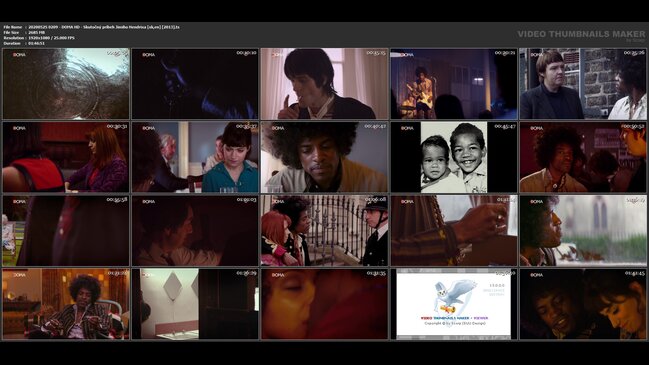Select the 00:55:58 dark figure thumbnail
649x365 pixels.
[66, 231]
